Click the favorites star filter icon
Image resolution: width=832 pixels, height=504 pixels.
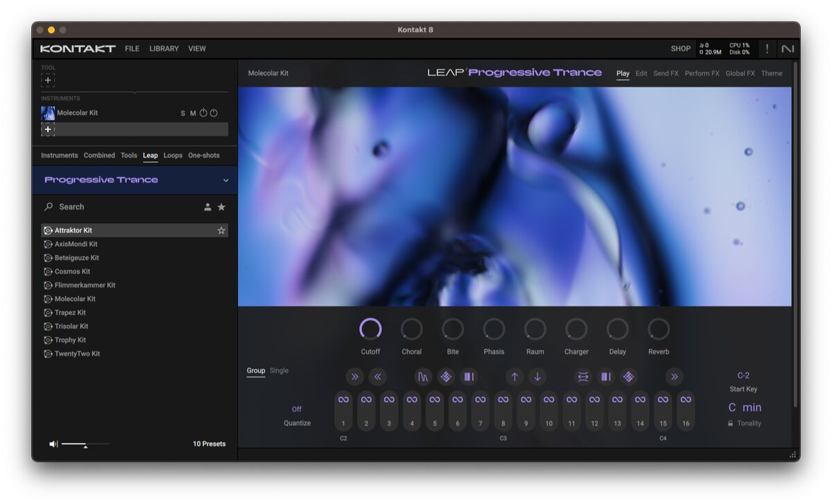point(221,207)
